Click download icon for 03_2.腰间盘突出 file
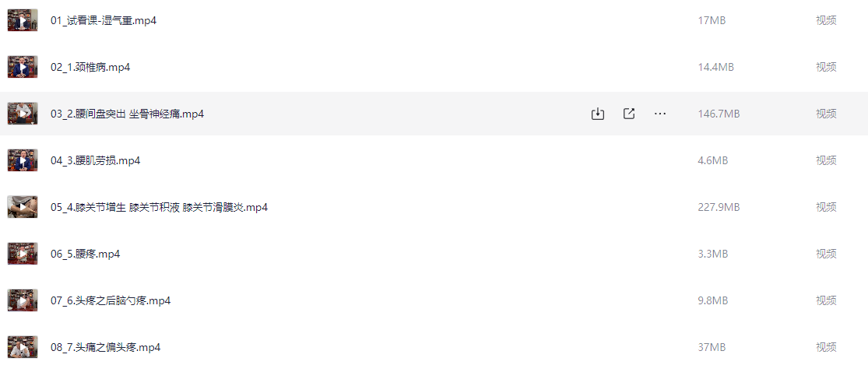The image size is (868, 372). (x=597, y=114)
